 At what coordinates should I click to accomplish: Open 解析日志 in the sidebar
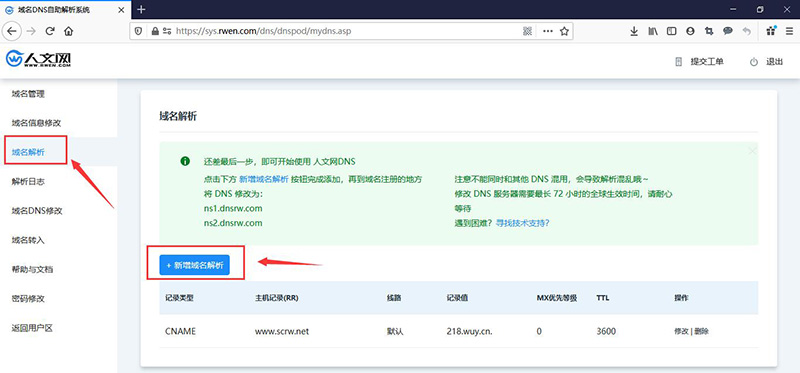tap(28, 181)
